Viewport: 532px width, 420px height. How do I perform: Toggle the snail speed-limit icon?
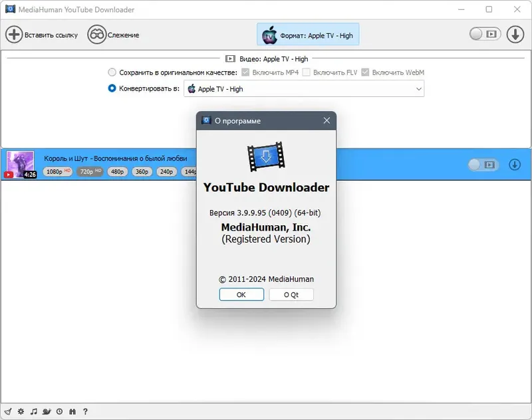(47, 411)
